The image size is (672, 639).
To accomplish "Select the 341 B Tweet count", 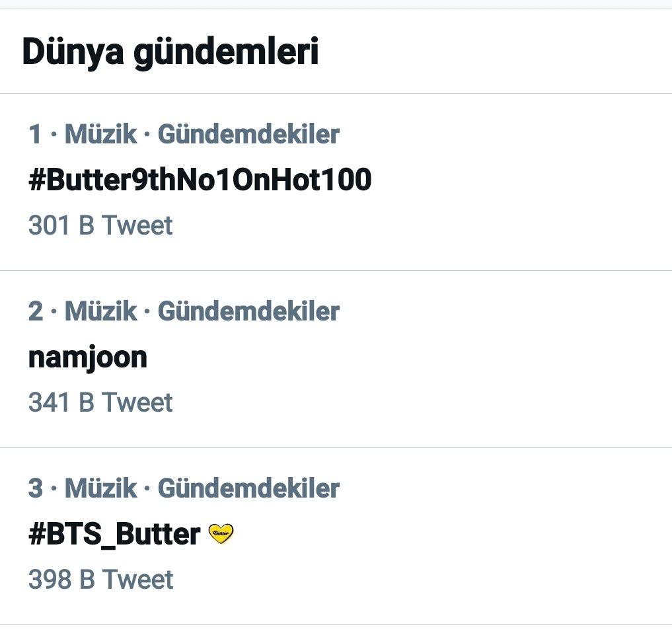I will click(100, 402).
